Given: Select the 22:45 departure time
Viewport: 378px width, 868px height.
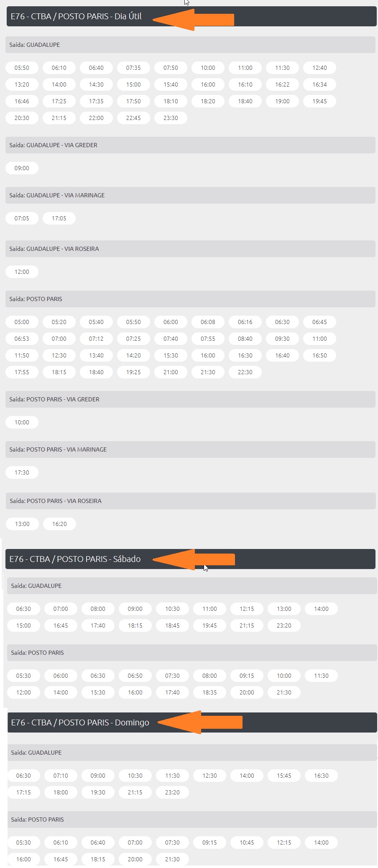Looking at the screenshot, I should 133,118.
